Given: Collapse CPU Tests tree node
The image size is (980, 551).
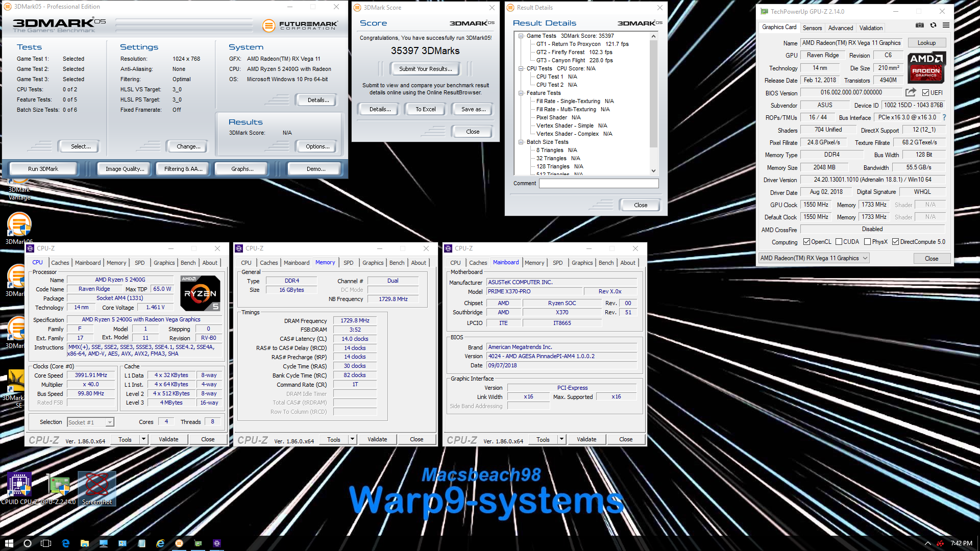Looking at the screenshot, I should (x=521, y=68).
